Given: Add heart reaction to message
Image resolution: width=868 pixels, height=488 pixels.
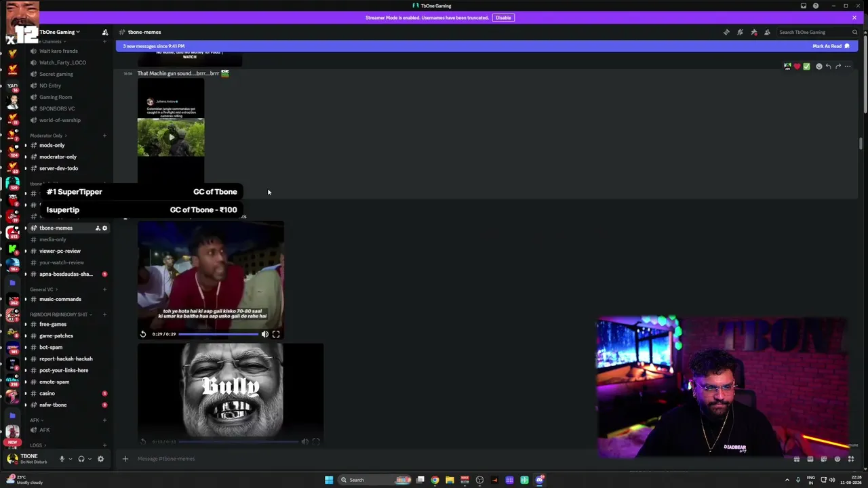Looking at the screenshot, I should [x=797, y=66].
